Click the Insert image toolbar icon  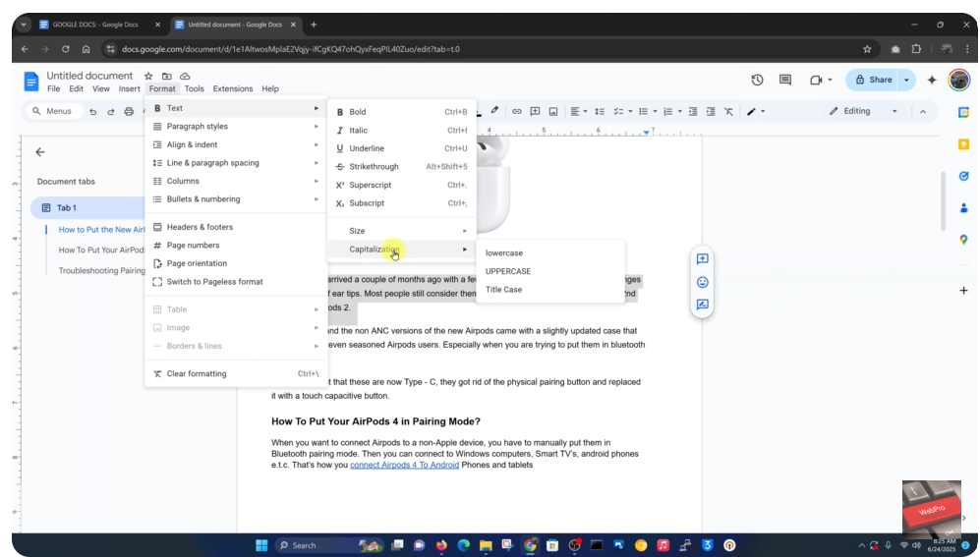point(553,111)
